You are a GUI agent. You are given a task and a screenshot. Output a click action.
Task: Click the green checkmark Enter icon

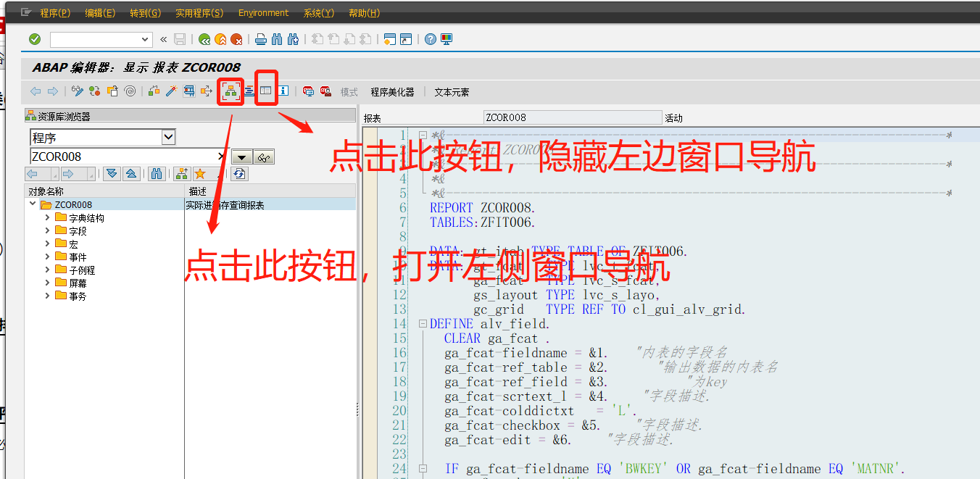coord(33,39)
